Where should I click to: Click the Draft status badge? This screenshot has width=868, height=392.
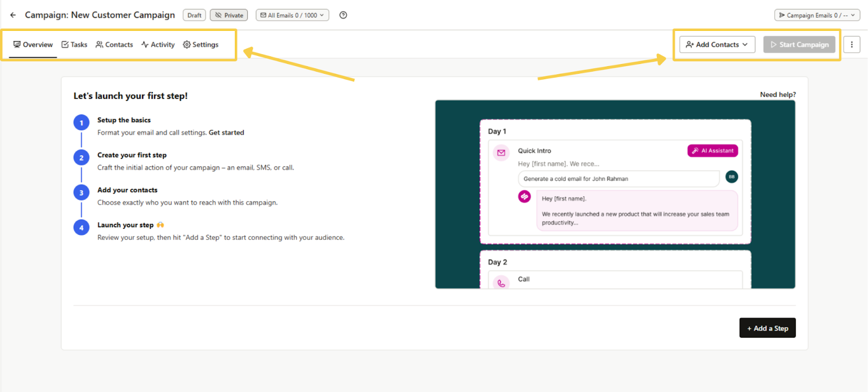(x=194, y=15)
